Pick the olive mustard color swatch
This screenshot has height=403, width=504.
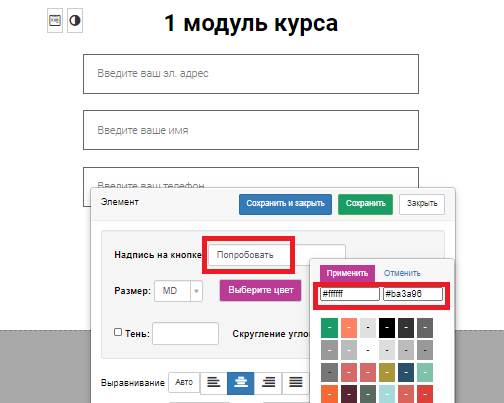tap(387, 372)
